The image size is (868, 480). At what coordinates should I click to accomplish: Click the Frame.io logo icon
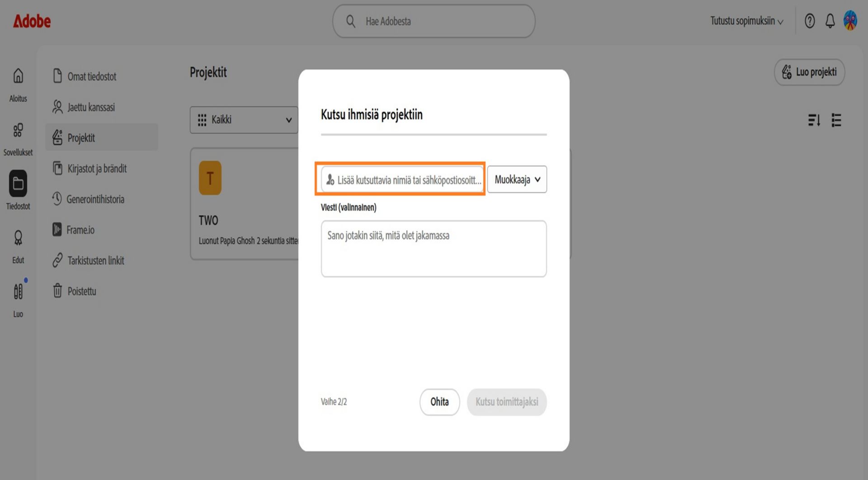pos(57,229)
